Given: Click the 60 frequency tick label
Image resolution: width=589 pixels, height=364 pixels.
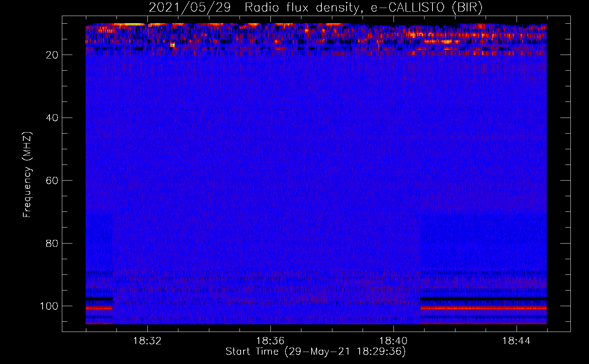Looking at the screenshot, I should (x=52, y=181).
